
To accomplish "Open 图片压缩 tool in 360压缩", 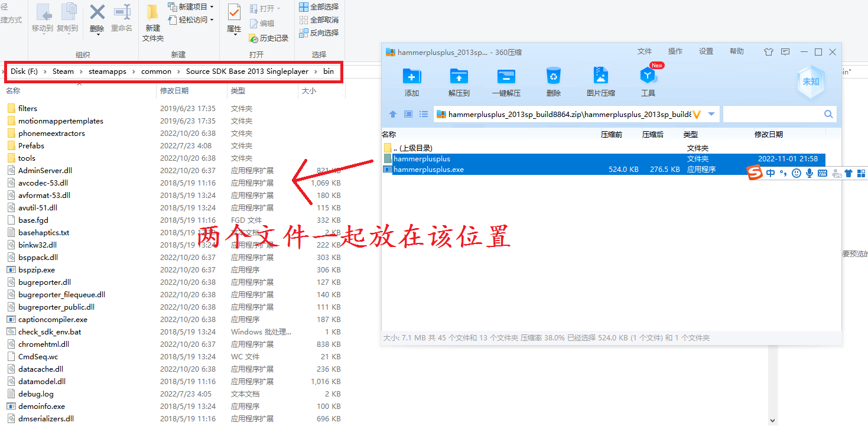I will pyautogui.click(x=601, y=76).
